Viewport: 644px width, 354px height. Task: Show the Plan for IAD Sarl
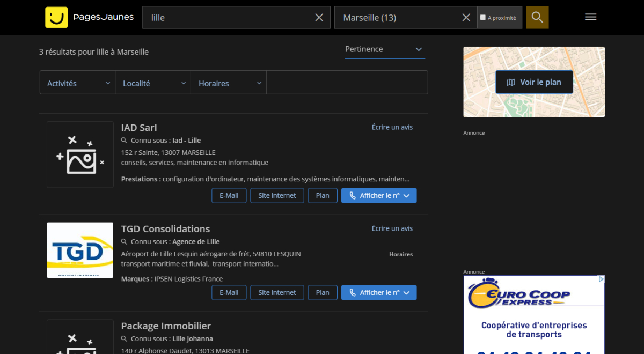coord(323,195)
